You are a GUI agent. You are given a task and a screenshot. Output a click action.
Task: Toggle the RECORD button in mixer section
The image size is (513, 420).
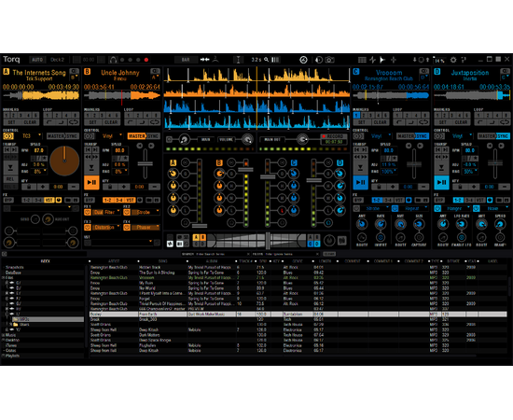(x=333, y=136)
